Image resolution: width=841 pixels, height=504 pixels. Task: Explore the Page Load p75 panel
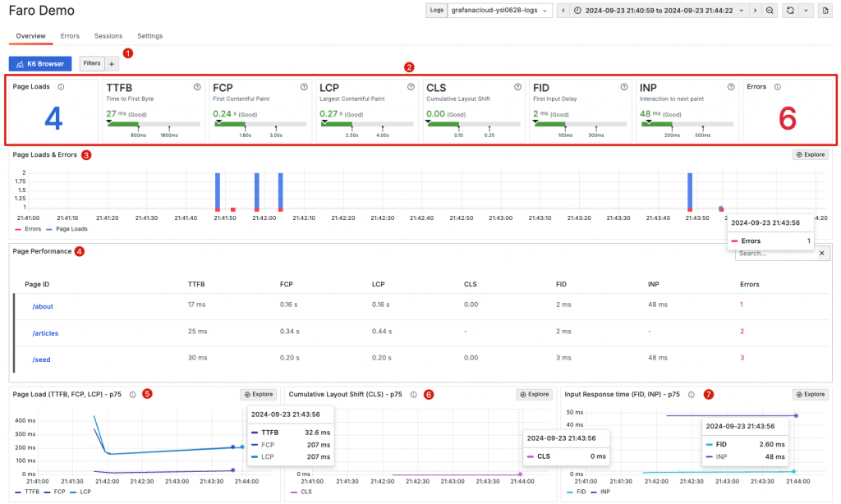click(x=259, y=394)
